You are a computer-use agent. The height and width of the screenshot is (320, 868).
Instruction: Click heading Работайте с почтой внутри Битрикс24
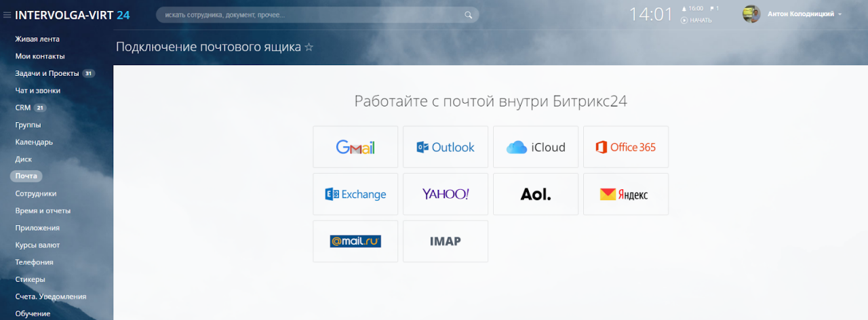491,102
